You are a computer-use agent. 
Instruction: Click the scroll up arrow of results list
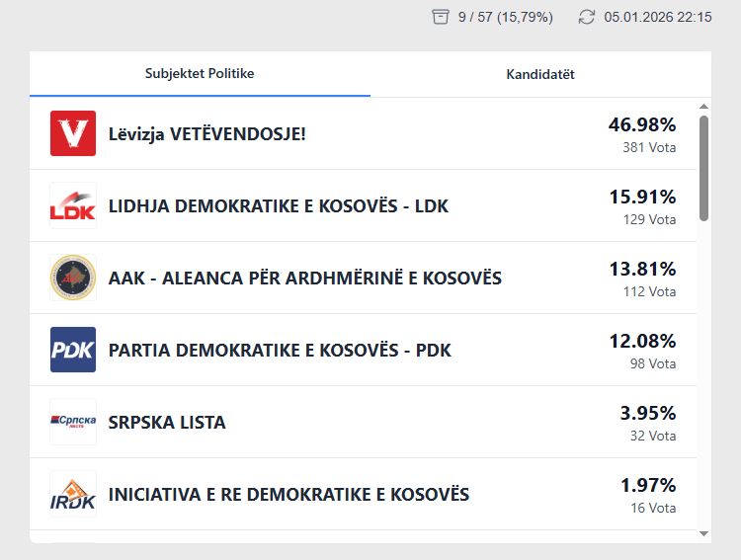coord(703,106)
